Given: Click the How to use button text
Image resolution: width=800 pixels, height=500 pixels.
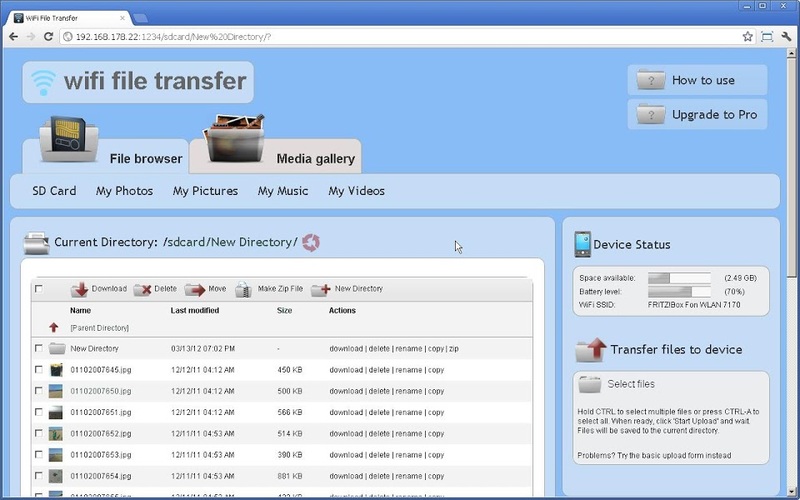Looking at the screenshot, I should (x=703, y=80).
